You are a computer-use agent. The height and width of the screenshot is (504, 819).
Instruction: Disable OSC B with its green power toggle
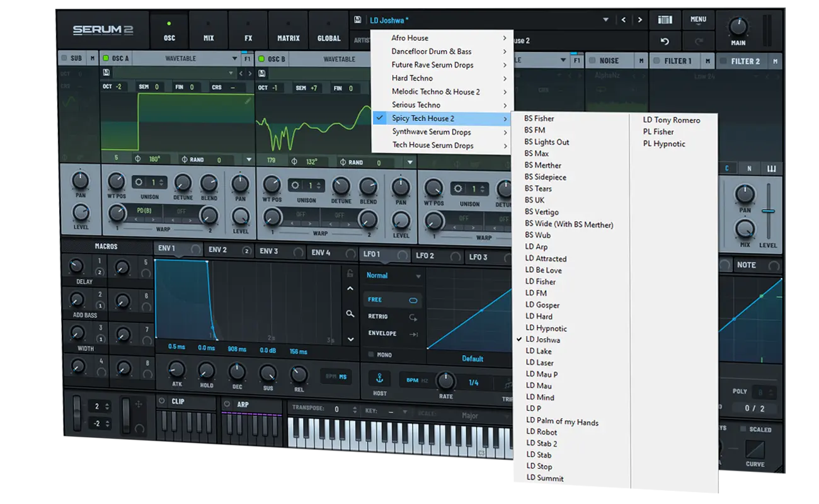(x=262, y=59)
